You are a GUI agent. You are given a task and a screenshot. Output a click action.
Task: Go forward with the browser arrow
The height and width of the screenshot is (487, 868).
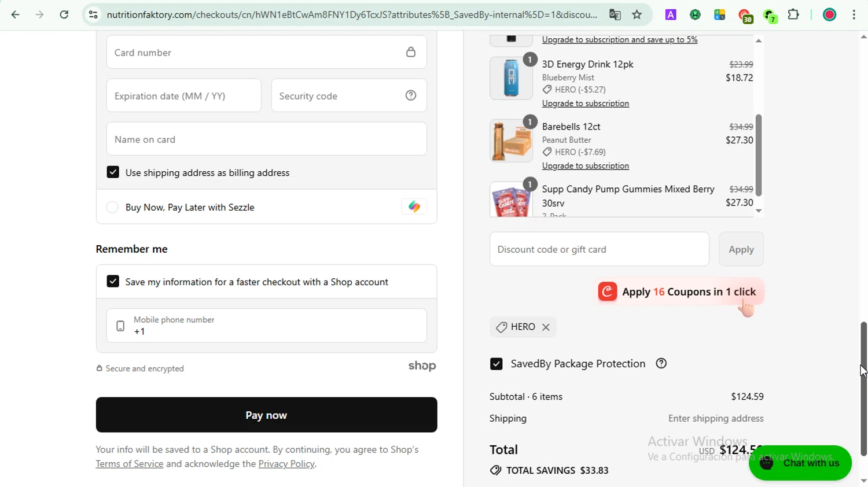click(39, 15)
